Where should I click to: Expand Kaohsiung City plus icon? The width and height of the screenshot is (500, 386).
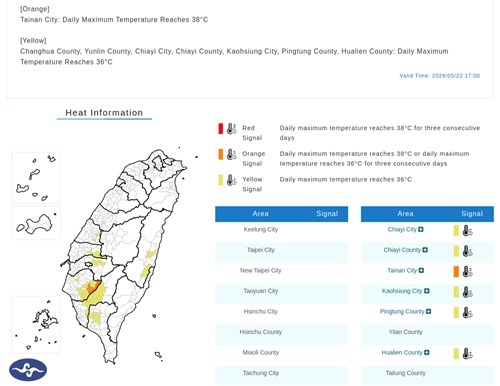[427, 291]
